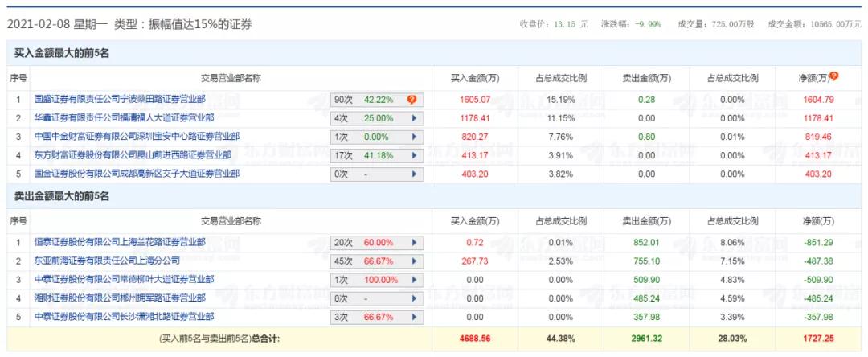This screenshot has height=357, width=868.
Task: Click the 买入金额(万) header in the top table
Action: pos(475,78)
